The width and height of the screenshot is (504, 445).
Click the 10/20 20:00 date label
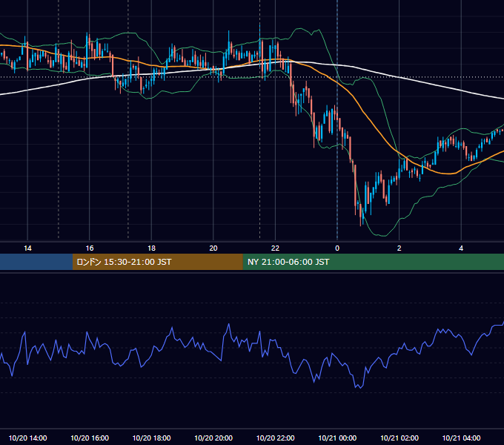213,438
